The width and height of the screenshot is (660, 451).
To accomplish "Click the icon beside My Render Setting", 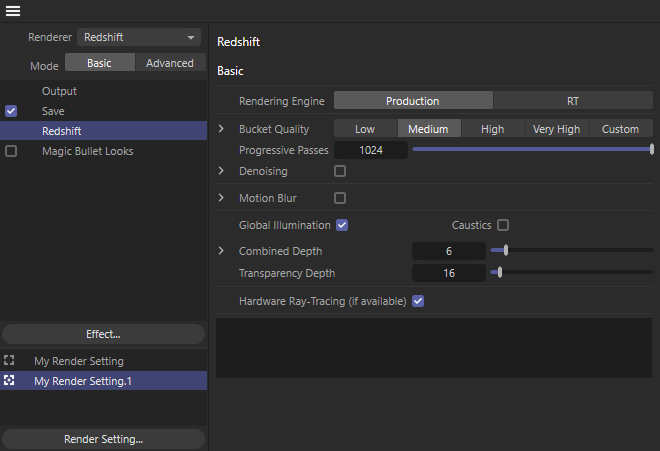I will click(x=10, y=361).
